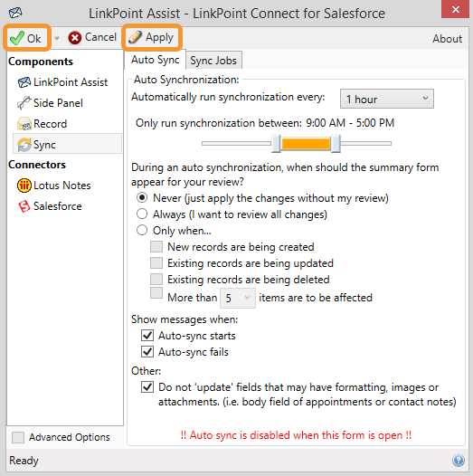Image resolution: width=473 pixels, height=476 pixels.
Task: Enable the Advanced Options checkbox
Action: (18, 437)
